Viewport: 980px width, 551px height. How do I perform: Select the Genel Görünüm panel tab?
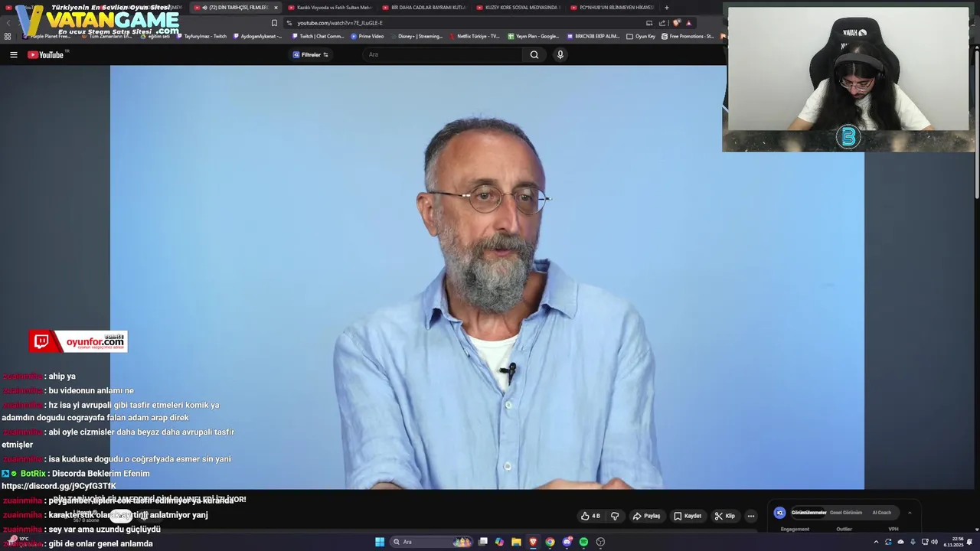pos(846,513)
